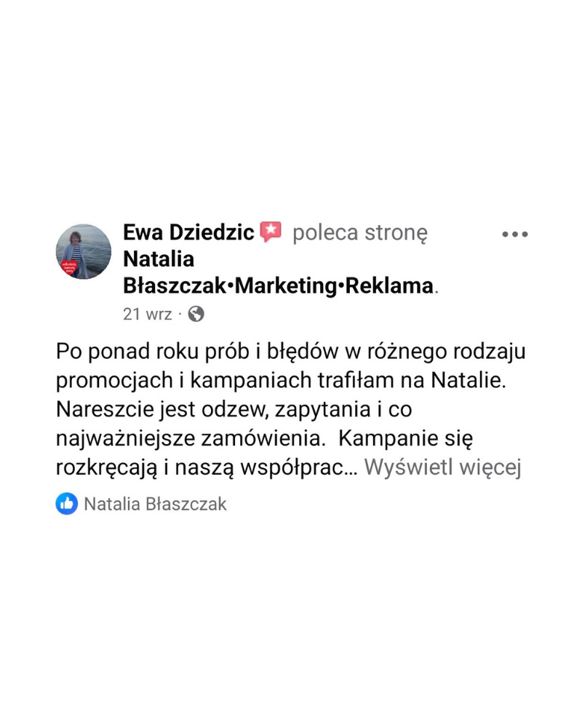
Task: Click the review line starting 'Nareszcie jest odzew'
Action: [234, 410]
